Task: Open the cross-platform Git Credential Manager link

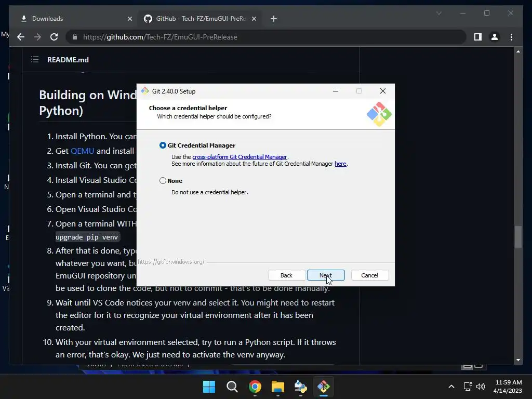Action: [240, 157]
